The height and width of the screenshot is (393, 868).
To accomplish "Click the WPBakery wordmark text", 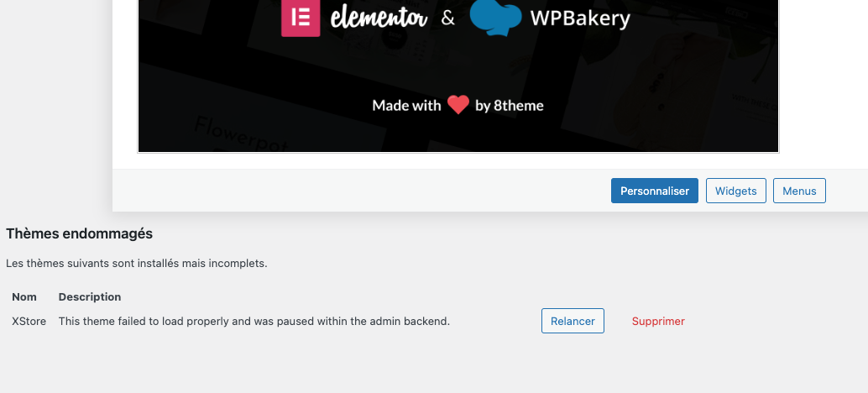I will click(x=579, y=18).
